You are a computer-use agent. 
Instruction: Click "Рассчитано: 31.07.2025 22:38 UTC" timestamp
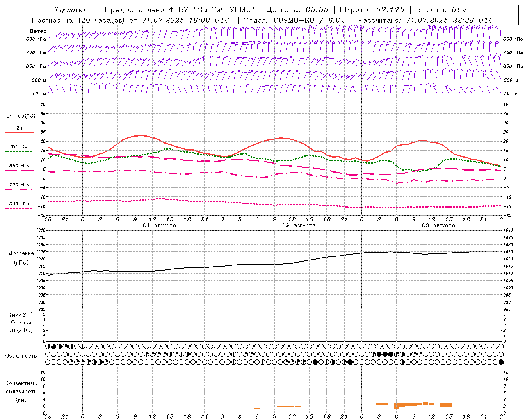point(426,20)
